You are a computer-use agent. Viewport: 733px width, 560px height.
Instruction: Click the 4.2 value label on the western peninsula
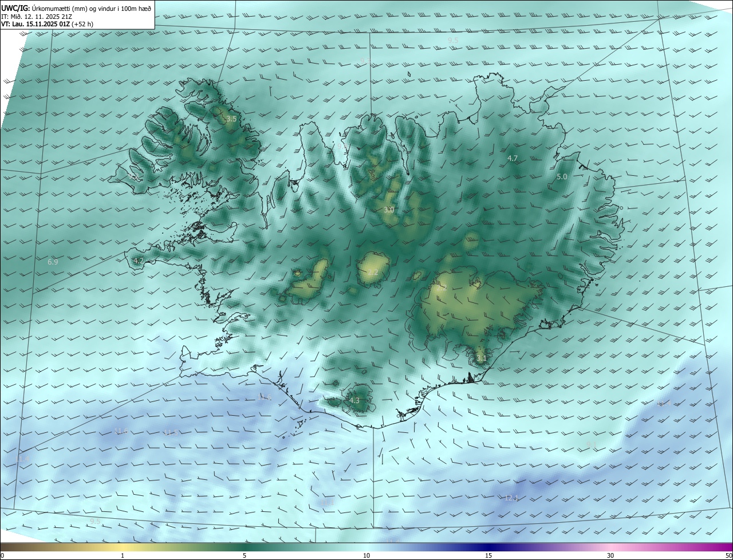click(x=138, y=261)
